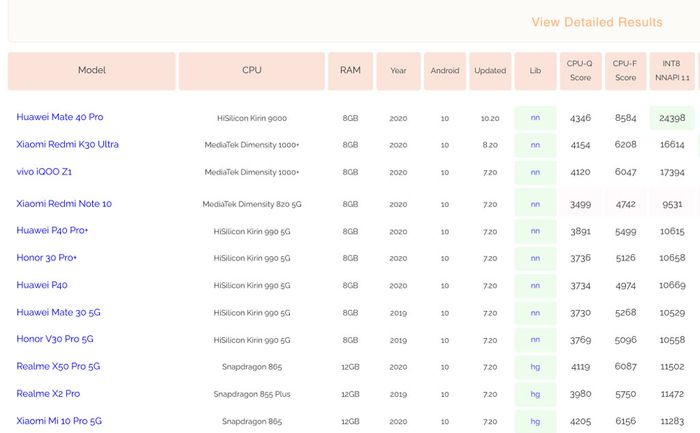This screenshot has width=700, height=433.
Task: Click nn lib link for Honor 30 Pro+
Action: (535, 258)
